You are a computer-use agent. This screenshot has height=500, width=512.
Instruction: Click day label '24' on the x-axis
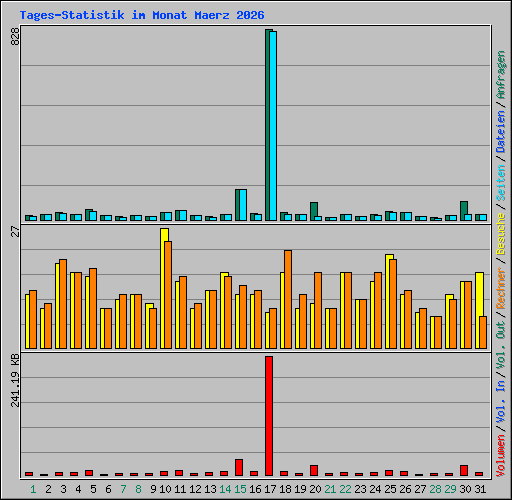(375, 489)
